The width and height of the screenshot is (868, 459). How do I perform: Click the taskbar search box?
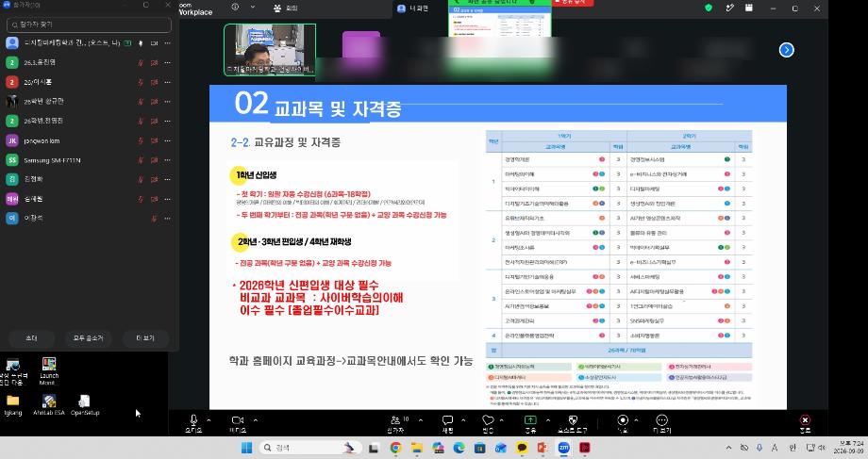(310, 448)
